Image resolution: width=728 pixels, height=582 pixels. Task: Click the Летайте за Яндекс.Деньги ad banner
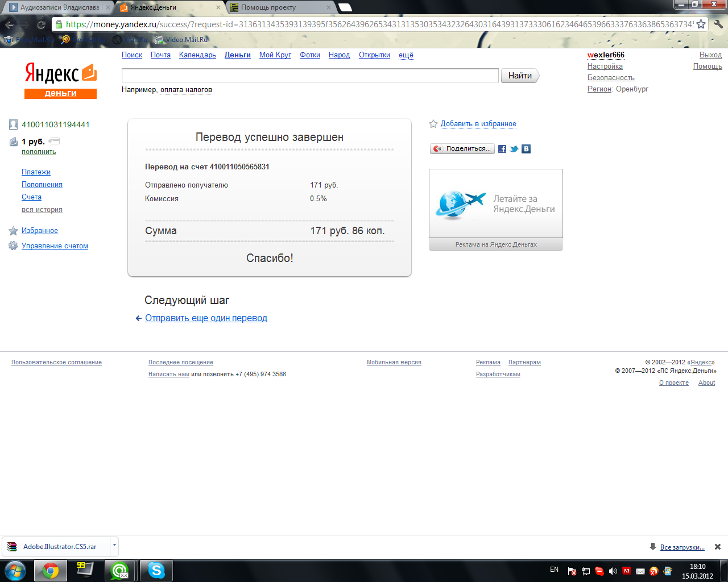tap(496, 203)
